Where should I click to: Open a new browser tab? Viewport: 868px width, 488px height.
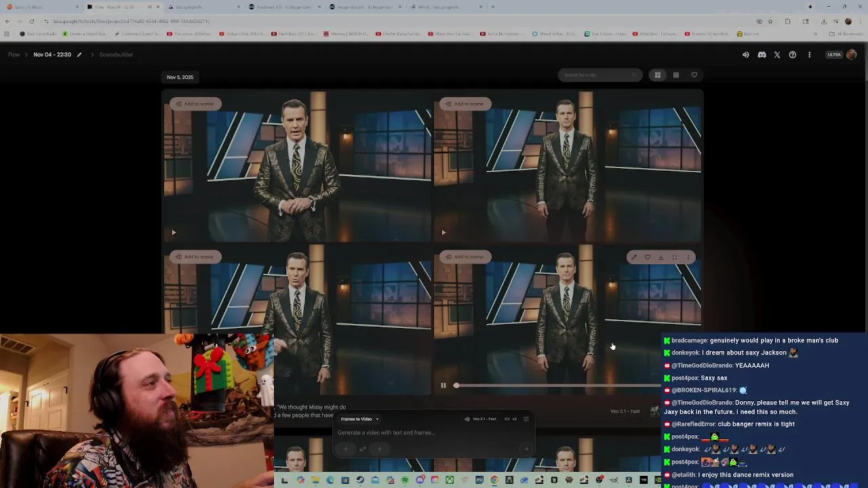coord(493,7)
